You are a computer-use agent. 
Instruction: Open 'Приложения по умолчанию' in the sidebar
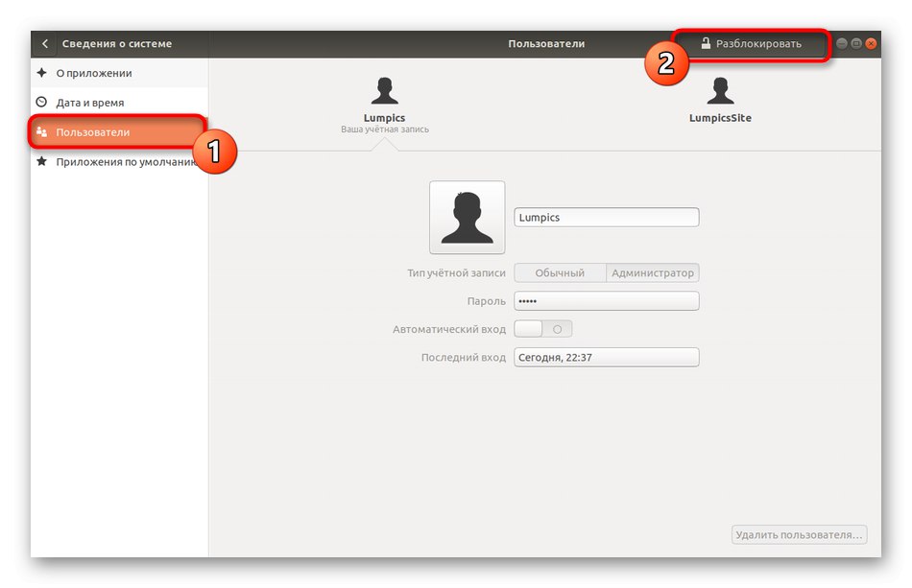pyautogui.click(x=119, y=161)
